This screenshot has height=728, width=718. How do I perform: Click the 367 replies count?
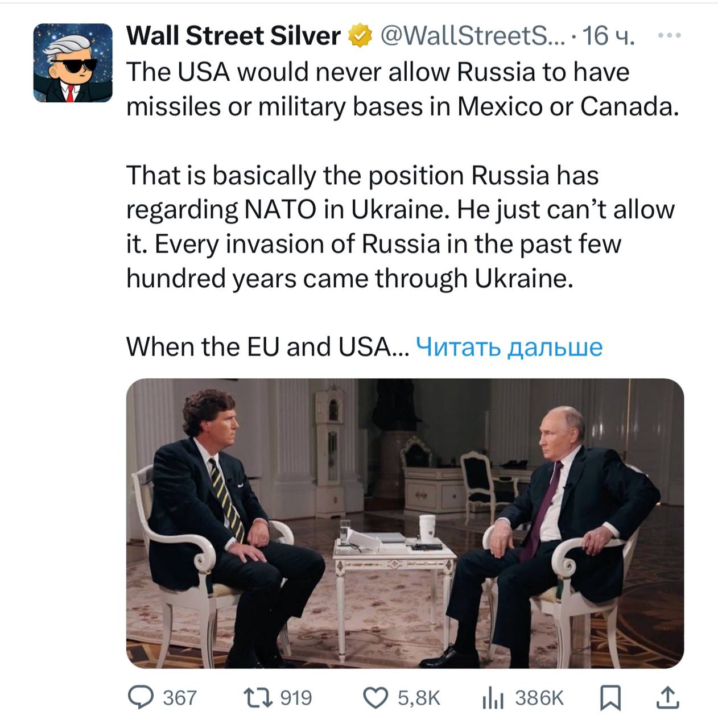[x=179, y=697]
